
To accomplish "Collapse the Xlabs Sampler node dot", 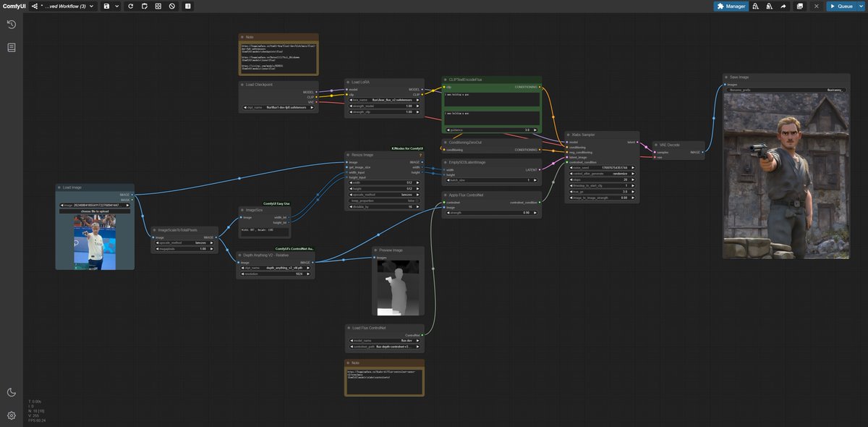I will tap(569, 135).
